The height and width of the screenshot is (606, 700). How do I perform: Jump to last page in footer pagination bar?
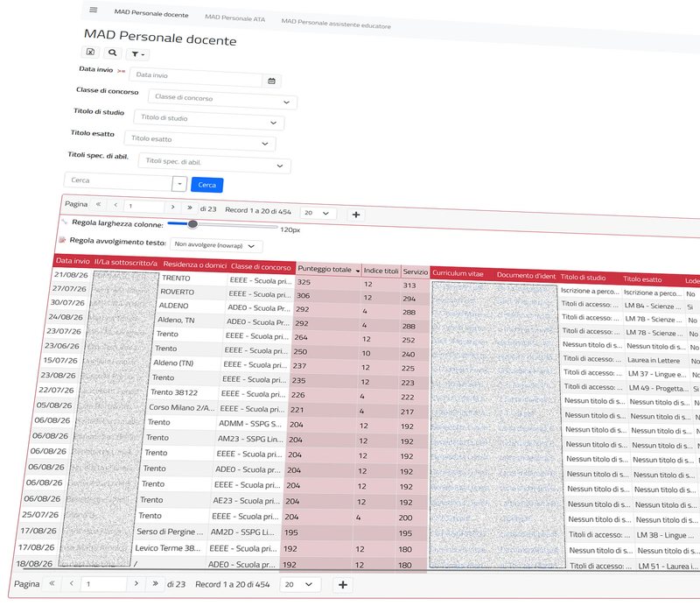[x=155, y=583]
